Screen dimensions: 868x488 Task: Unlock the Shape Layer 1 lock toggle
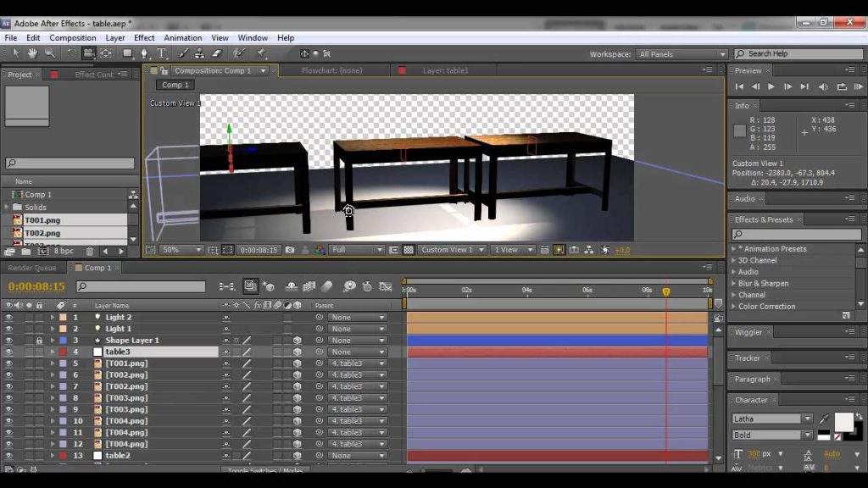point(39,341)
